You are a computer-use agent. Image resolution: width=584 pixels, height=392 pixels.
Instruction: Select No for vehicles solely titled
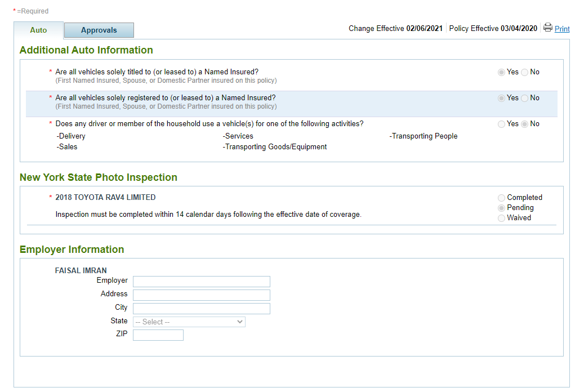[525, 72]
